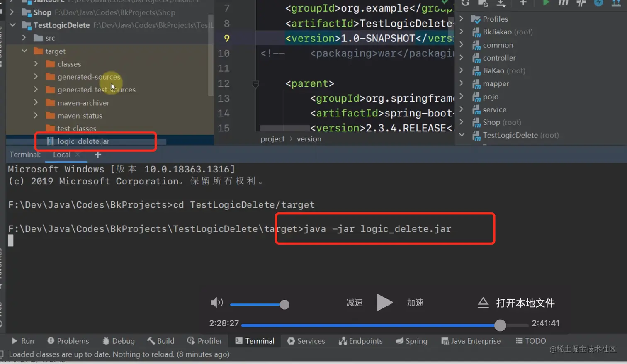Collapse the TestLogicDelete project node
Screen dimensions: 627x364
click(13, 25)
